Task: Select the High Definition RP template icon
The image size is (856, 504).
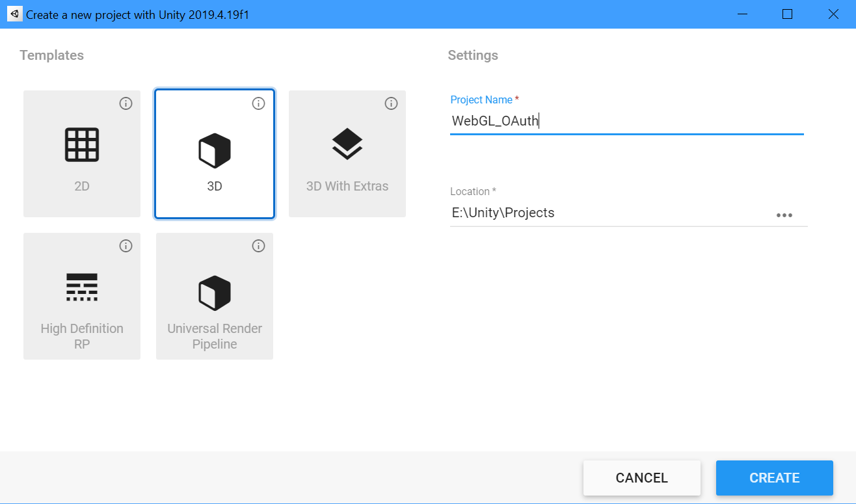Action: pyautogui.click(x=82, y=287)
